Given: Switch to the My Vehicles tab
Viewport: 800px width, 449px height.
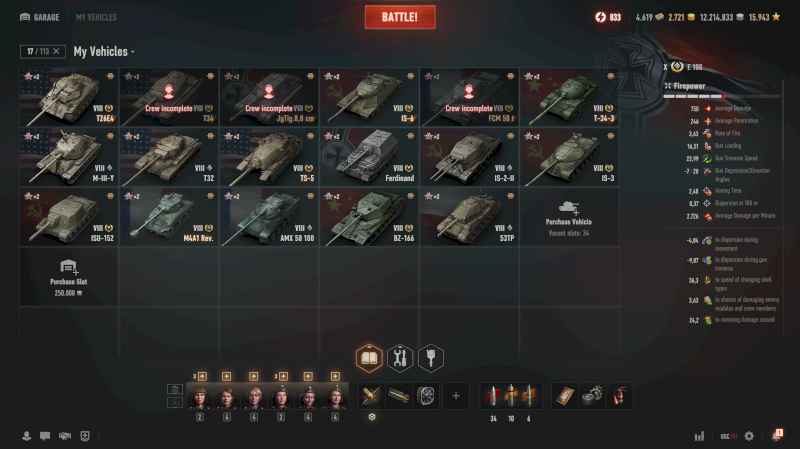Looking at the screenshot, I should point(96,17).
